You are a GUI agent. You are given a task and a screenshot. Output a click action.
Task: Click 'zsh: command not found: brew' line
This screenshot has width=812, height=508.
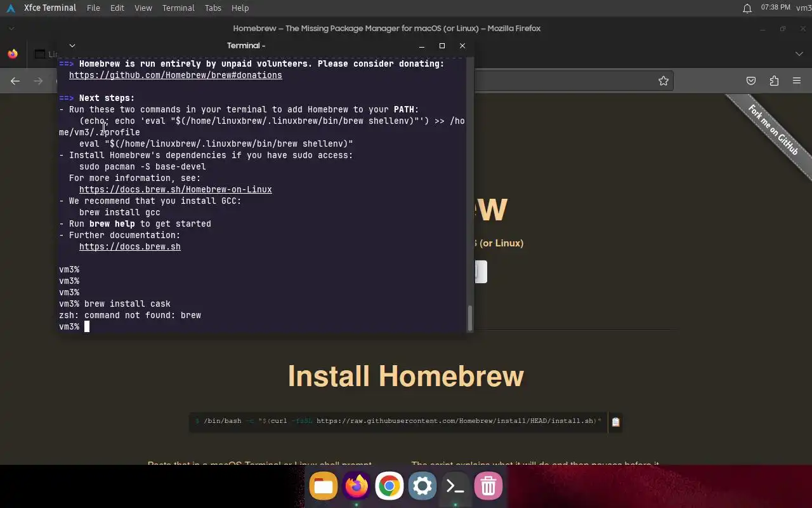(130, 315)
